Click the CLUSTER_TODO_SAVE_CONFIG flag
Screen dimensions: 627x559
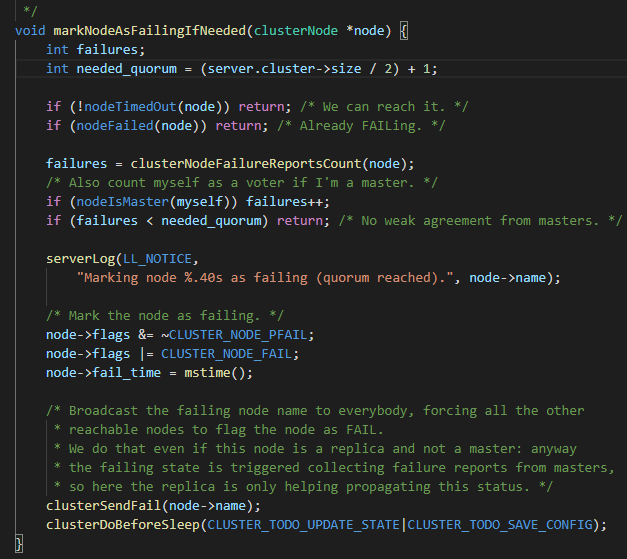[x=502, y=524]
